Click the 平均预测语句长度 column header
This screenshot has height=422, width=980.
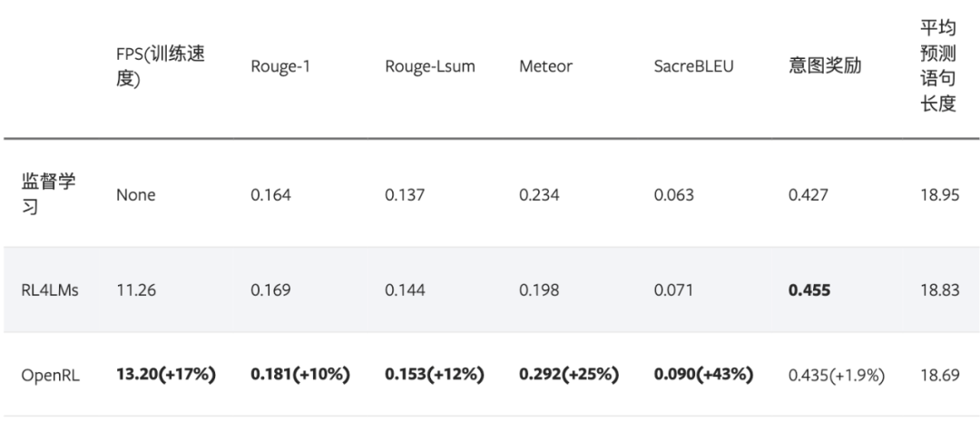[x=939, y=66]
